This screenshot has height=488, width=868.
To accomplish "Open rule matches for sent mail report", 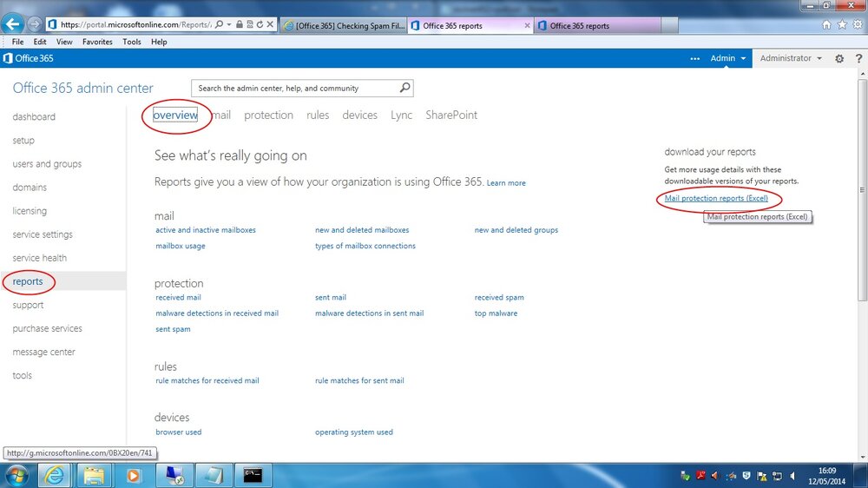I will point(359,380).
